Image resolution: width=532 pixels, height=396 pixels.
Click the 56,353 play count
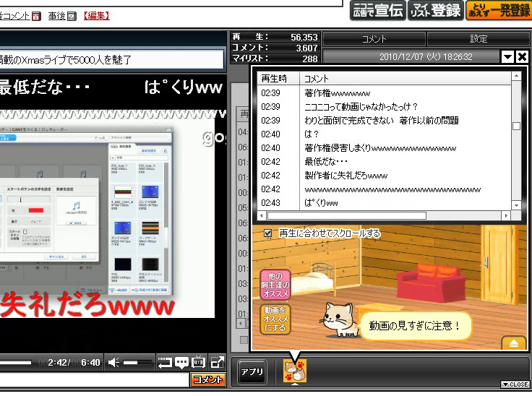(x=304, y=37)
